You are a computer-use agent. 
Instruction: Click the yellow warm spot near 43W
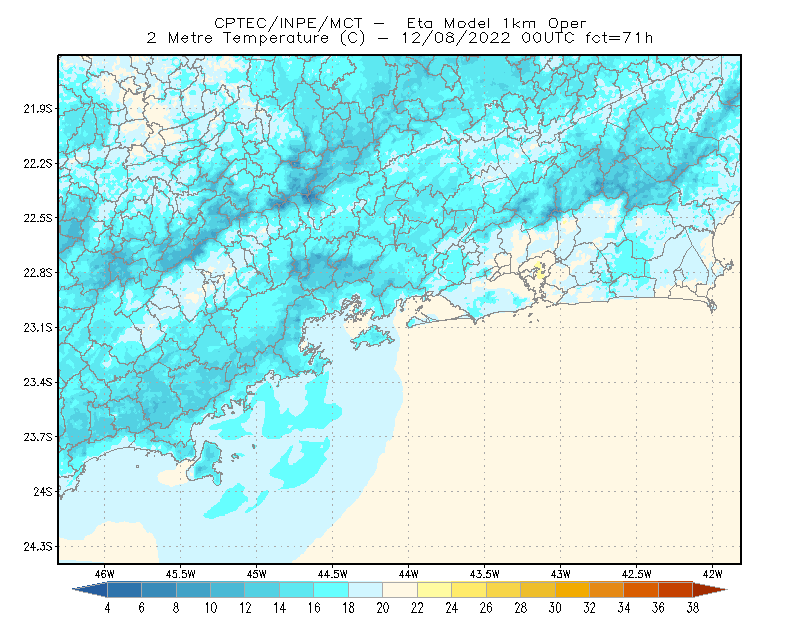[540, 269]
